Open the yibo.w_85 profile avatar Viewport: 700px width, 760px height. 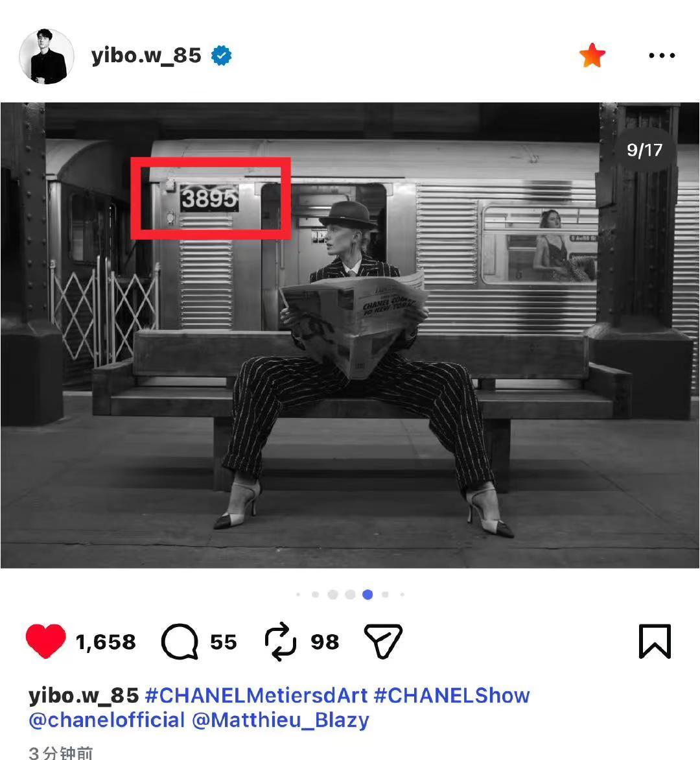pos(47,56)
